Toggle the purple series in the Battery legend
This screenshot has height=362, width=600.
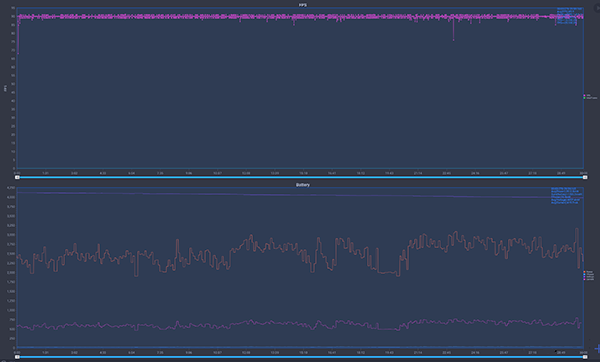589,277
